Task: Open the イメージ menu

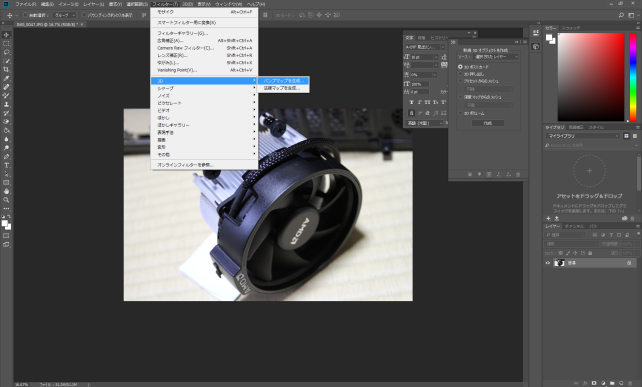Action: pyautogui.click(x=68, y=4)
